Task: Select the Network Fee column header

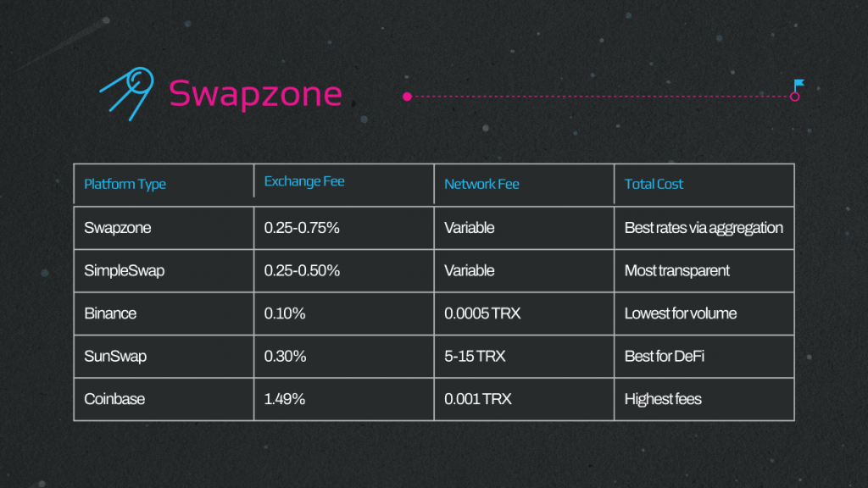Action: 524,184
